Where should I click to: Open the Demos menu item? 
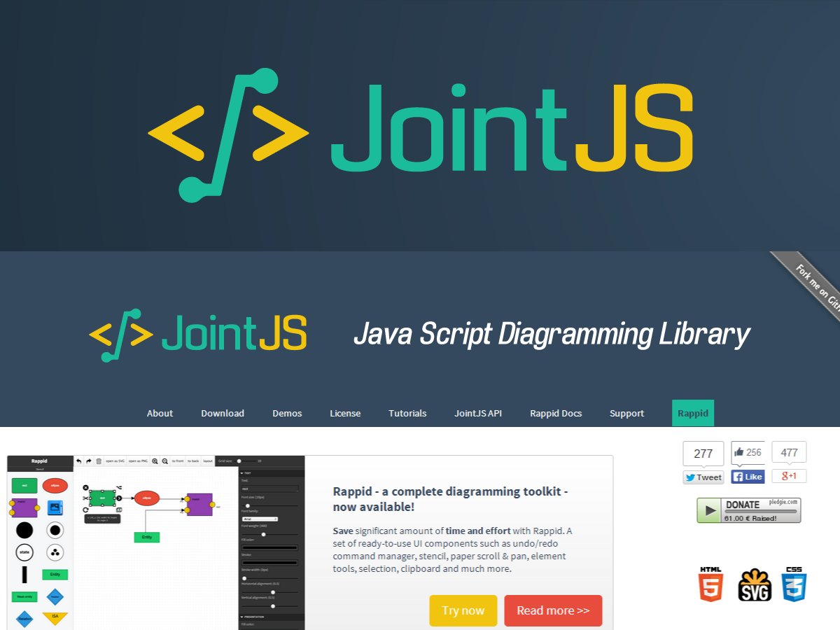287,413
